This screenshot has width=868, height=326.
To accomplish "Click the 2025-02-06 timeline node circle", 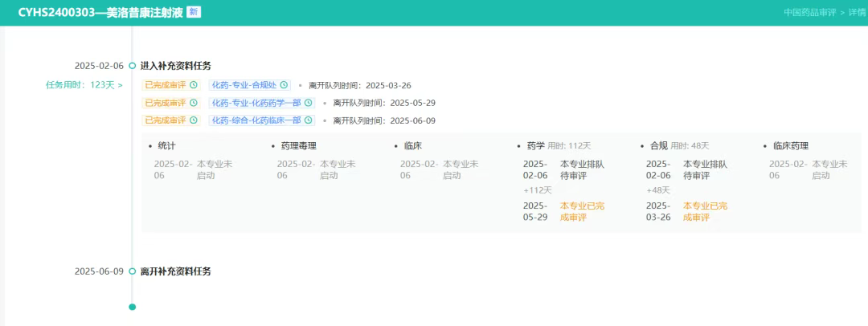I will (133, 66).
